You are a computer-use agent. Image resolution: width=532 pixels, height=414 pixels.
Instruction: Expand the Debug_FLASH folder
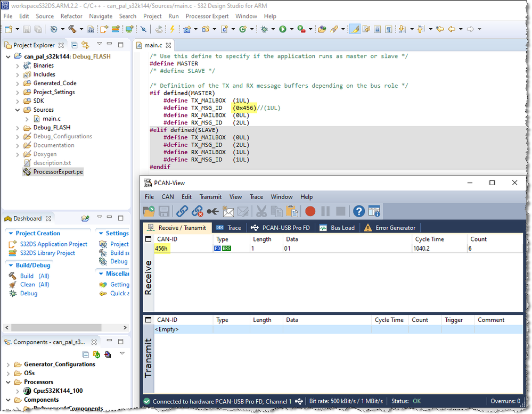(18, 128)
